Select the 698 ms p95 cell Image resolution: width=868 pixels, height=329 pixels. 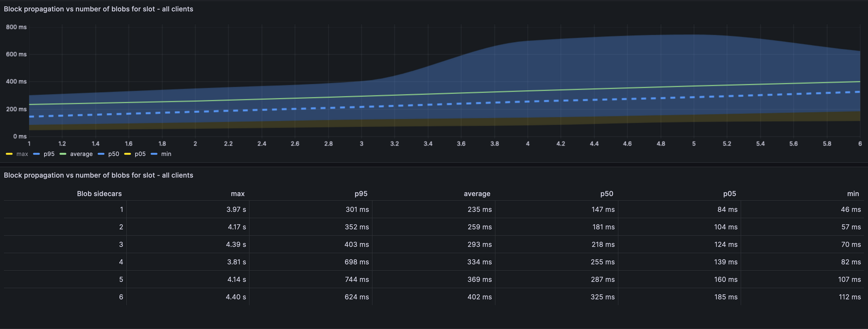point(356,262)
